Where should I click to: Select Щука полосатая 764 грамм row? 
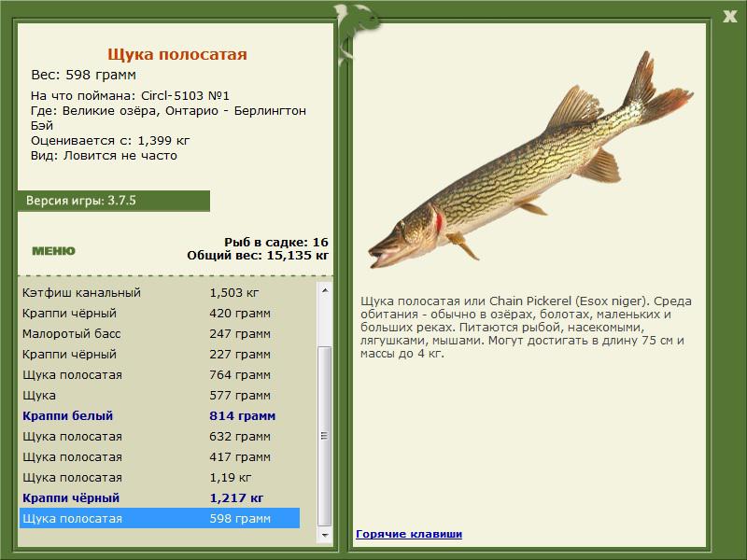(160, 374)
